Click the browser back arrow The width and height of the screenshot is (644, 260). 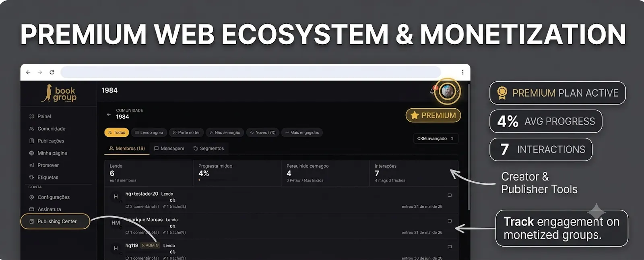pyautogui.click(x=28, y=72)
